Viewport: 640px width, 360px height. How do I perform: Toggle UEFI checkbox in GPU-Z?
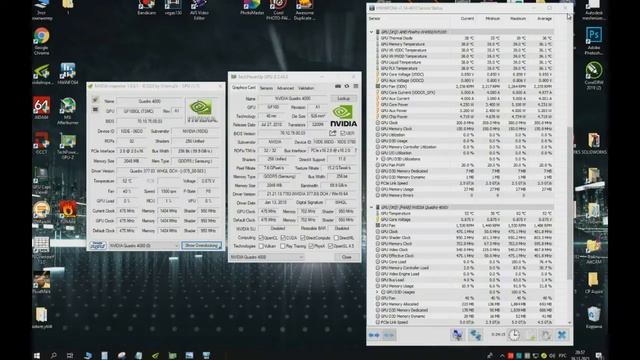pos(342,133)
